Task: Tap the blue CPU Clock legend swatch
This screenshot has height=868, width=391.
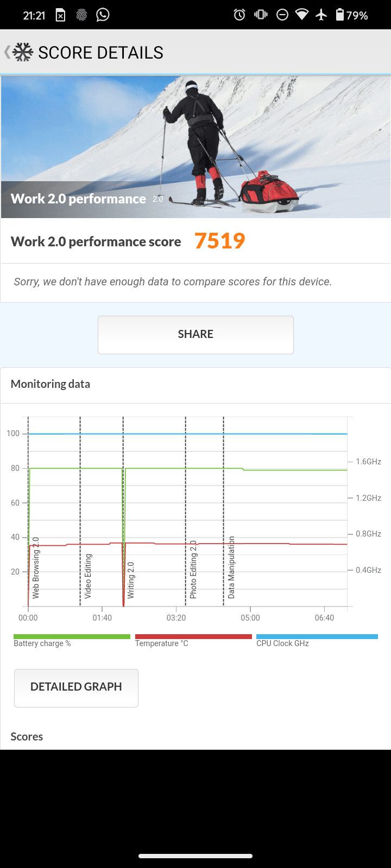Action: coord(317,636)
